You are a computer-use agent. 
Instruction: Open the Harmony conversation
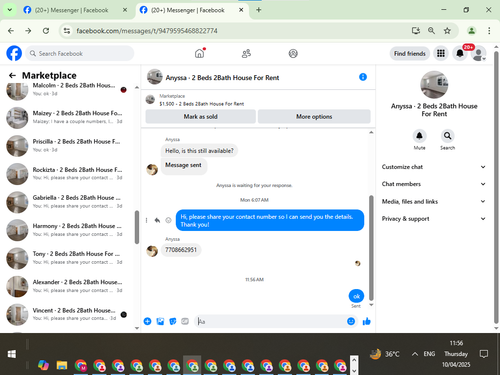tap(68, 230)
